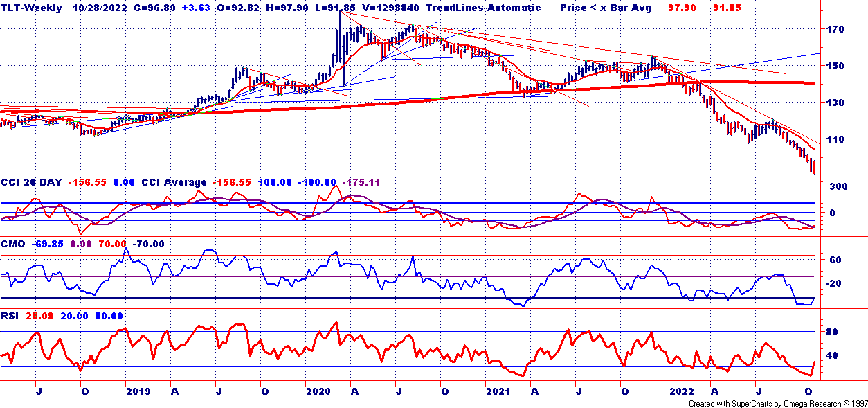
Task: Click the TLT-Weekly chart title
Action: tap(31, 8)
